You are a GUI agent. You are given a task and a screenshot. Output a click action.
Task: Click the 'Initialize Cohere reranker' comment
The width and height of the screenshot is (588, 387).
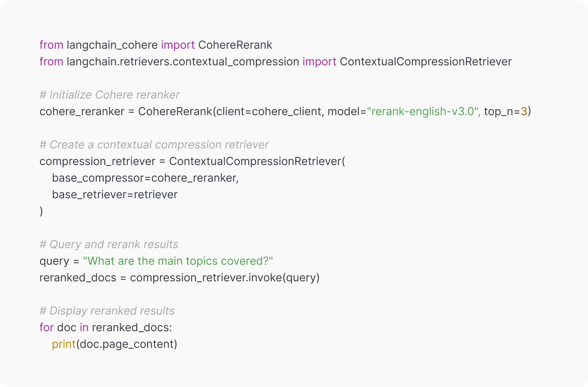pyautogui.click(x=110, y=95)
